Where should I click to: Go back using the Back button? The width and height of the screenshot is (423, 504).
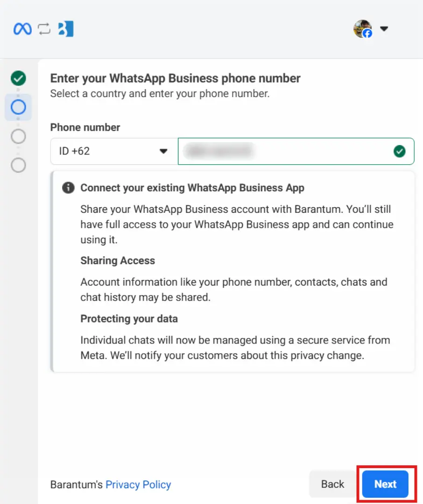pos(332,484)
